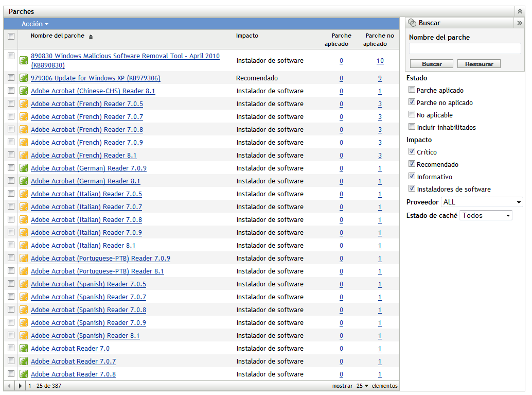Viewport: 532px width, 395px height.
Task: Enable the Parche aplicado filter
Action: [412, 90]
